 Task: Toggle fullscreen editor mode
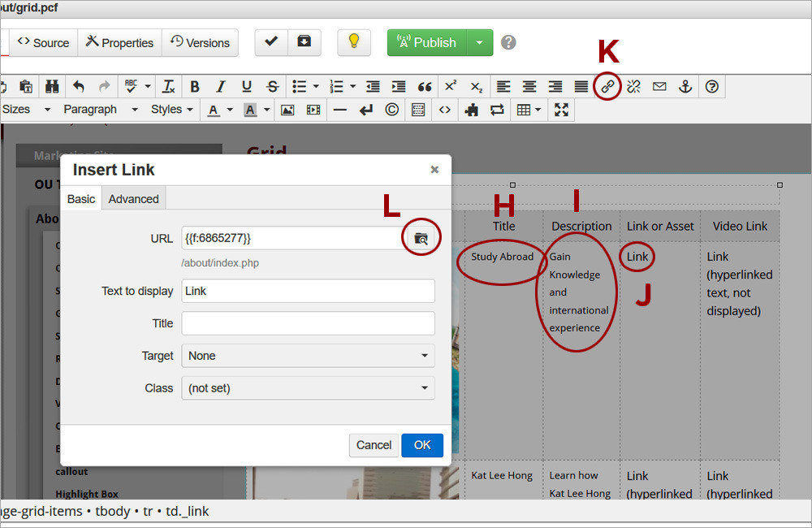(561, 110)
